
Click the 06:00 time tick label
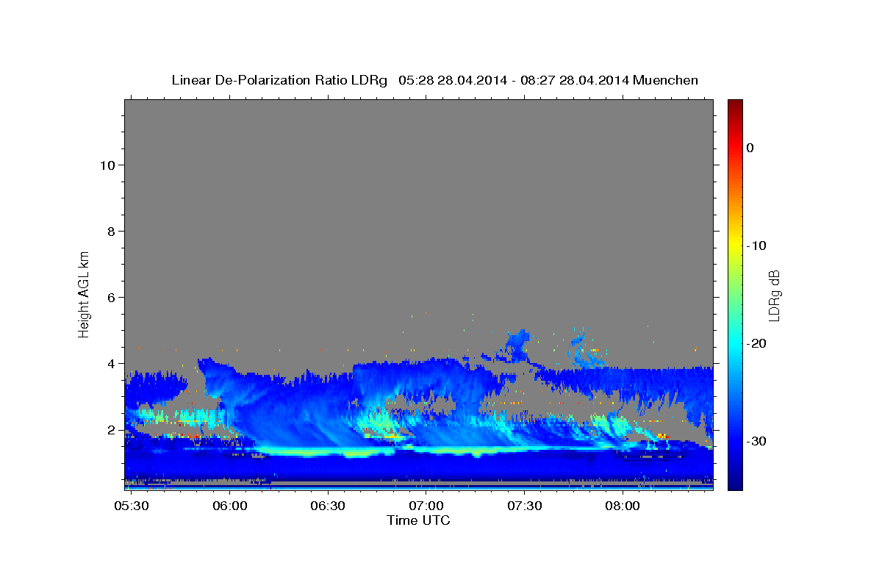229,506
